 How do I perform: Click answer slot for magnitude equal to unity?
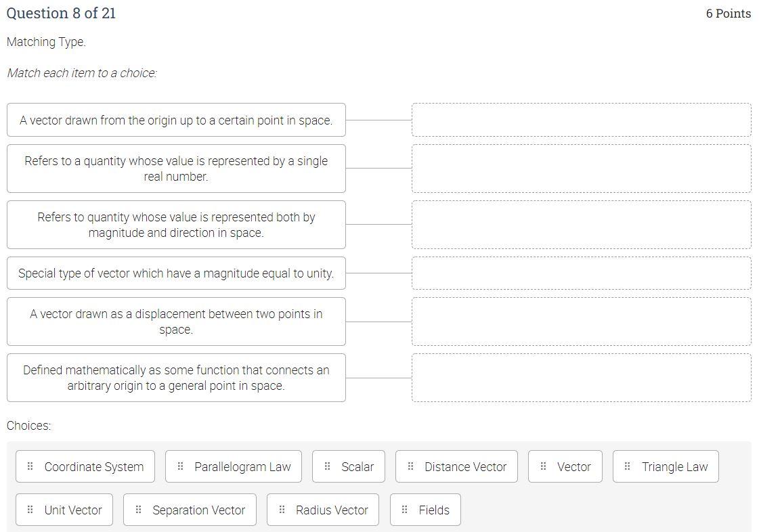[581, 273]
